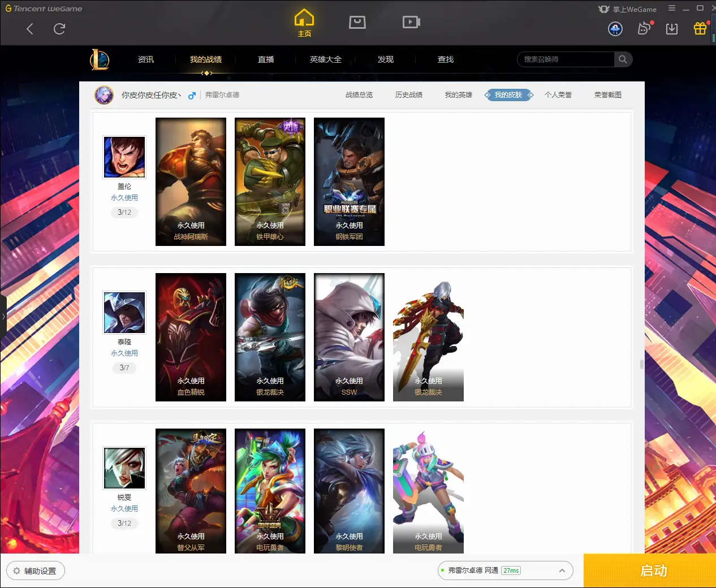This screenshot has width=716, height=588.
Task: Show the 我的英雄 section
Action: point(459,95)
